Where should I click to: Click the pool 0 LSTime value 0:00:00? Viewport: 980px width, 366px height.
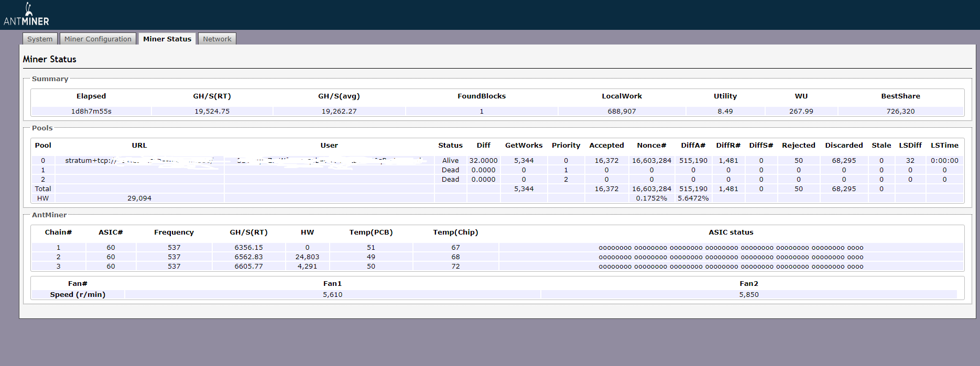tap(944, 161)
